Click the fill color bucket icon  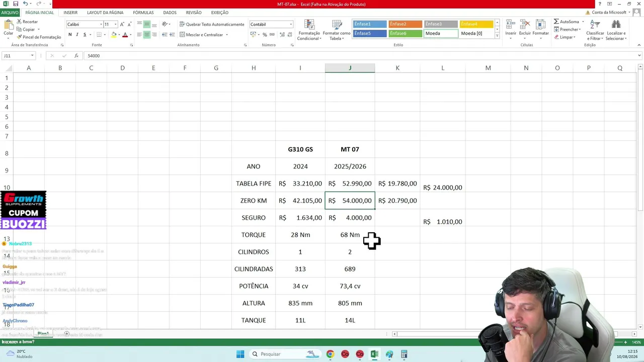(x=114, y=35)
